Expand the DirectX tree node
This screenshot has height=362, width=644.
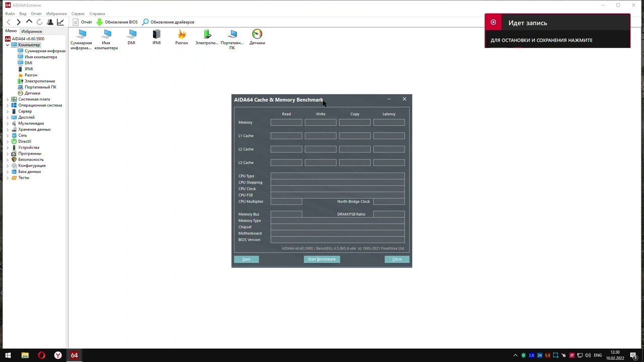8,141
